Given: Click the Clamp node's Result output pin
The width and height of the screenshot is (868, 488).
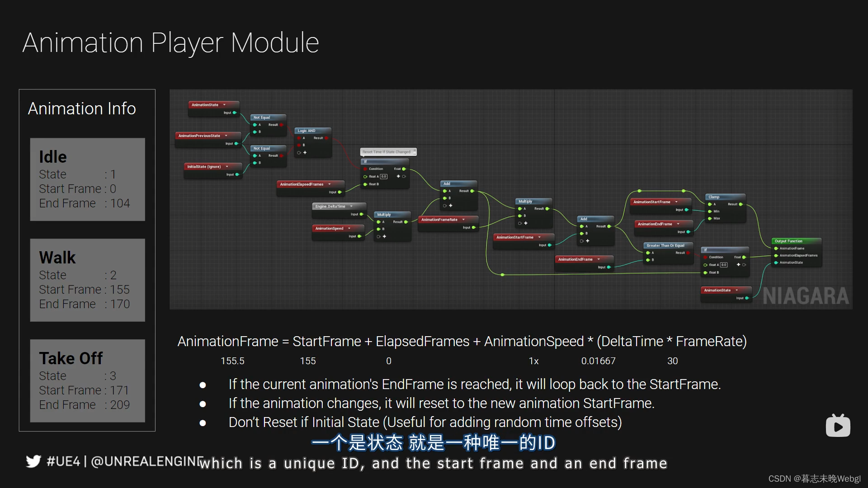Looking at the screenshot, I should point(741,204).
